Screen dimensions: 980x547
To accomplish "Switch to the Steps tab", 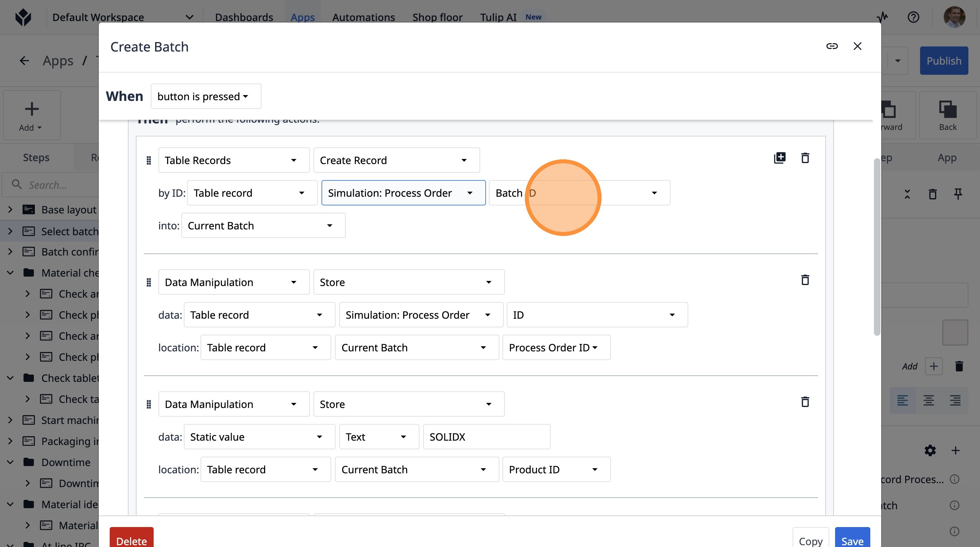I will [x=36, y=158].
